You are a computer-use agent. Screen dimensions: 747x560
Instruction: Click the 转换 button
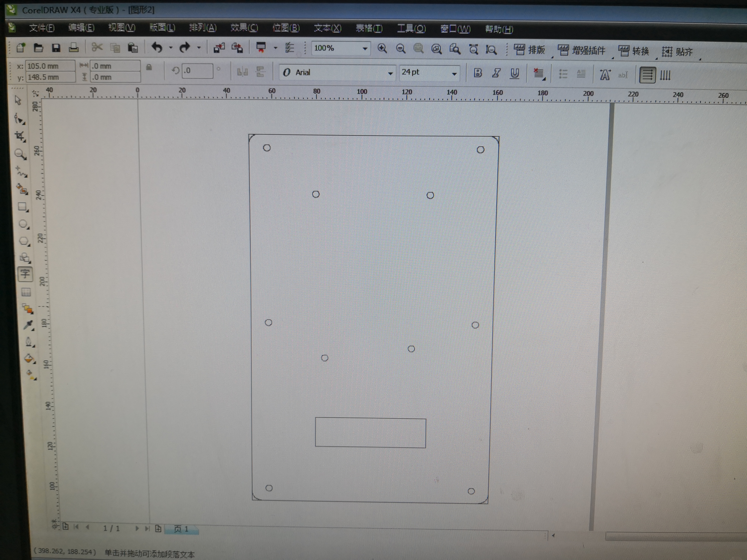point(634,51)
